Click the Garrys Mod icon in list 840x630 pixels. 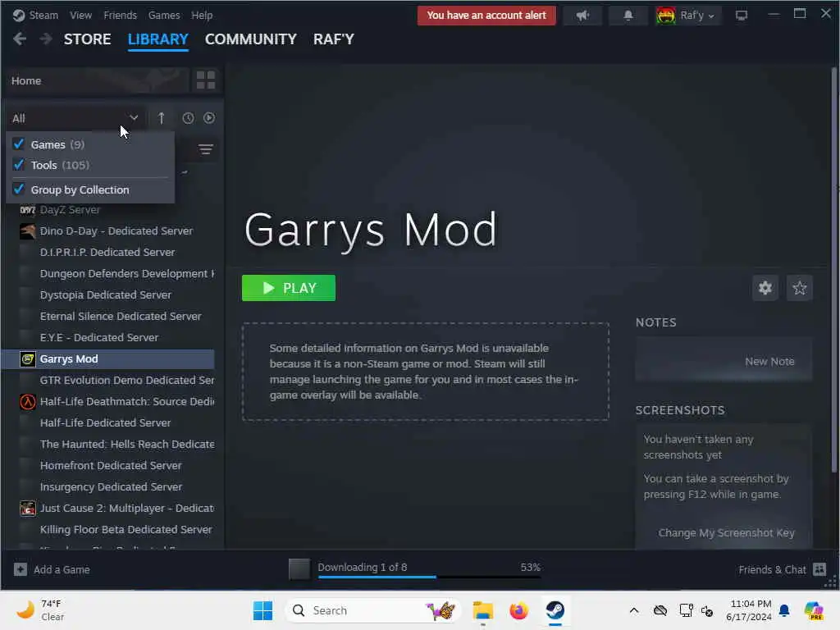coord(28,359)
